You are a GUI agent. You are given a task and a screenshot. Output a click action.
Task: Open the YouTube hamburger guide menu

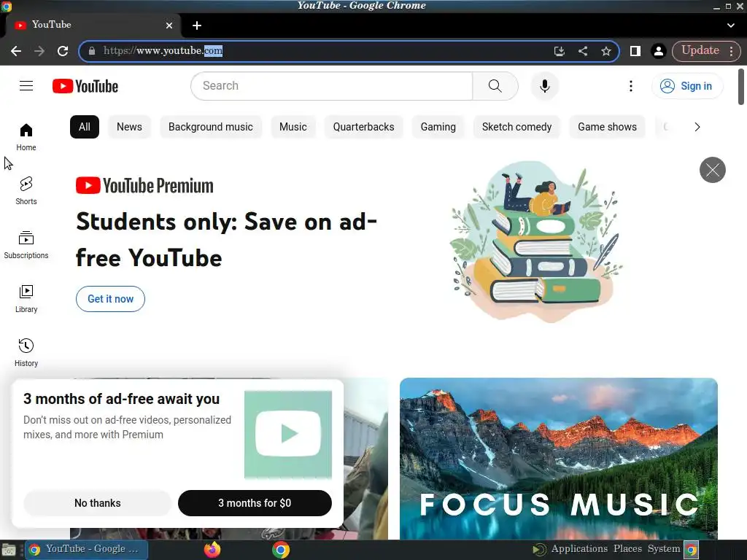click(x=26, y=86)
